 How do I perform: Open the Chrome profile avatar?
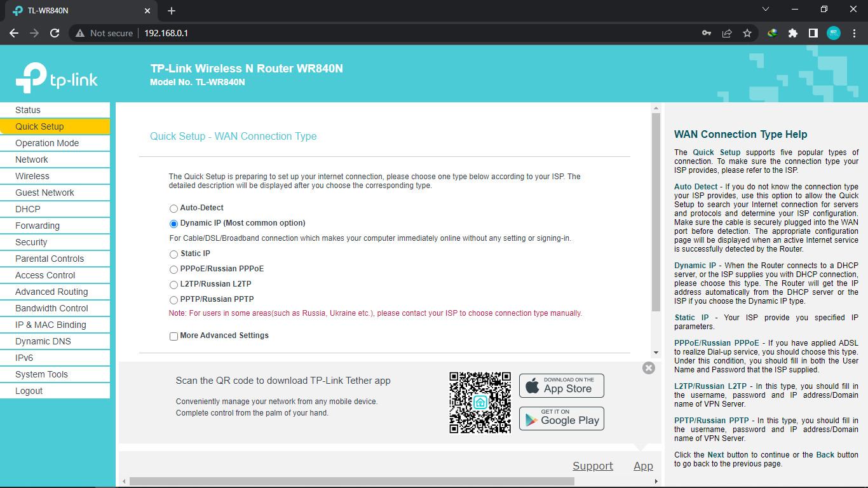(834, 33)
